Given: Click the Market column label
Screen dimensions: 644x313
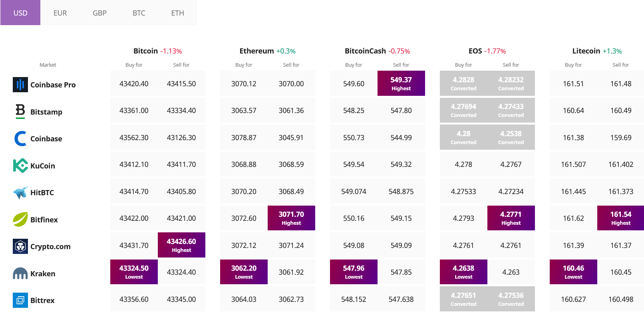Looking at the screenshot, I should tap(48, 65).
